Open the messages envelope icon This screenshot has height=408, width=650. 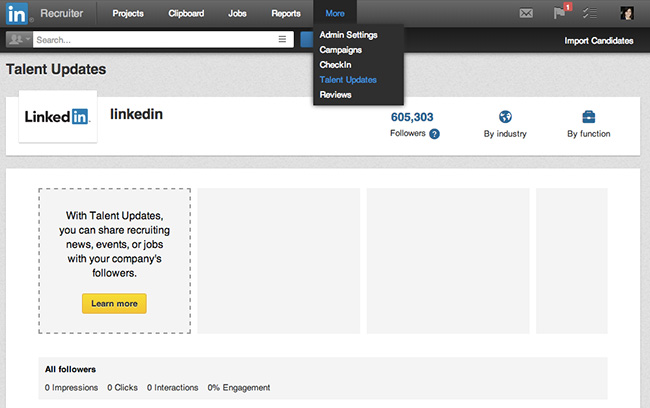526,13
